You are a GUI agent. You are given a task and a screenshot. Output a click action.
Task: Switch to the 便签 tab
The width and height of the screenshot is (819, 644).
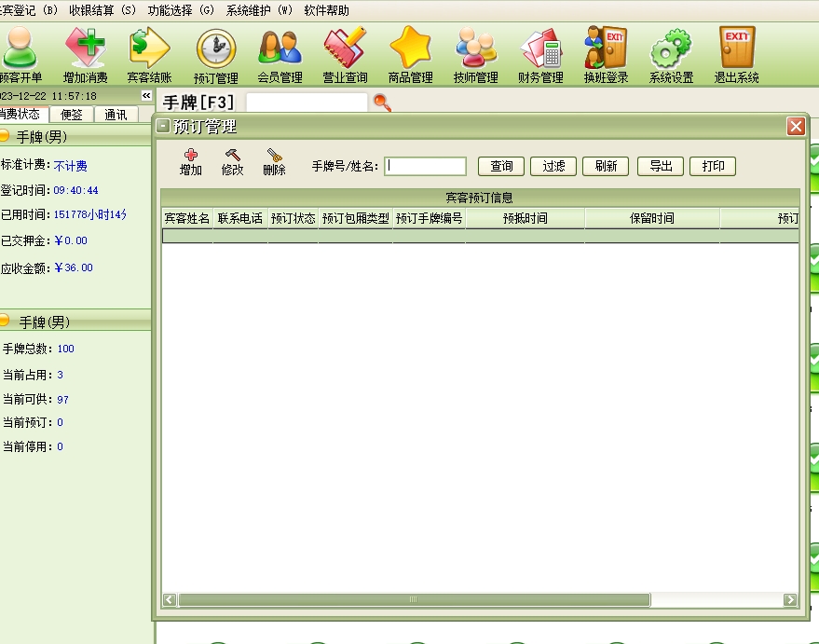(x=72, y=115)
